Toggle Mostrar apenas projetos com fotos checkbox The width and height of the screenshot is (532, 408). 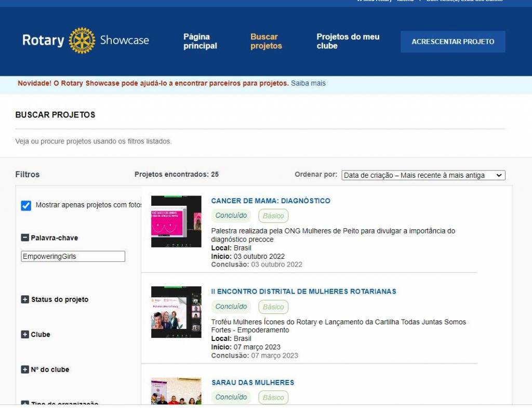pyautogui.click(x=26, y=205)
